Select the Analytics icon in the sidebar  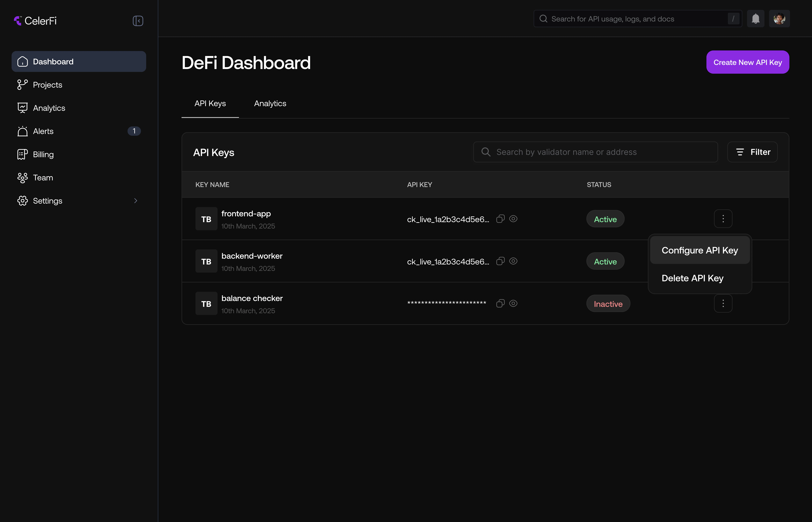coord(22,108)
